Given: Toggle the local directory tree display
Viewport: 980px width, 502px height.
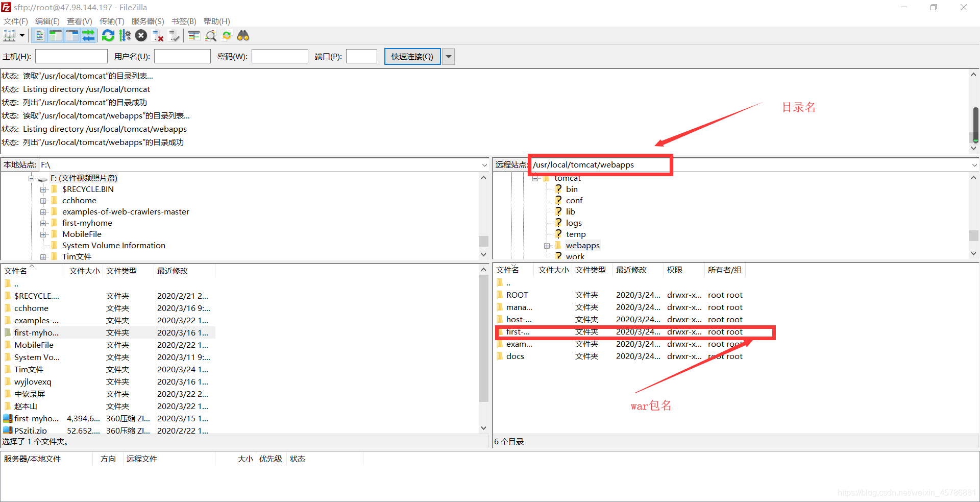Looking at the screenshot, I should [56, 36].
